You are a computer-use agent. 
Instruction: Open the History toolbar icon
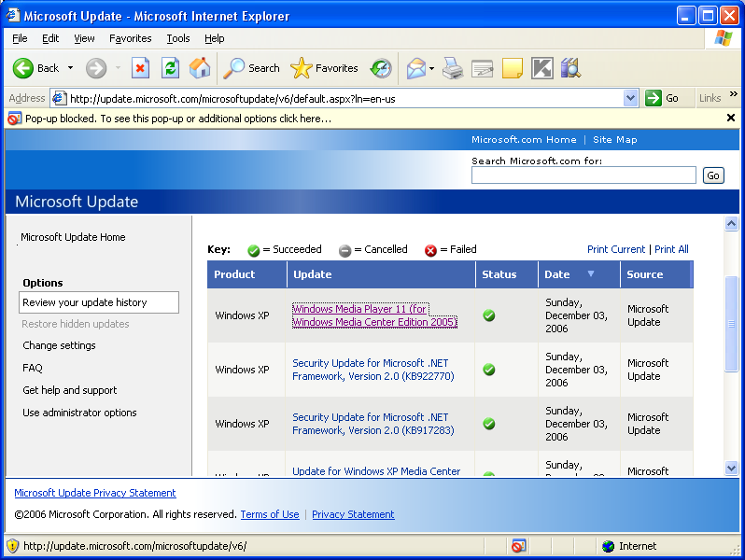point(381,68)
